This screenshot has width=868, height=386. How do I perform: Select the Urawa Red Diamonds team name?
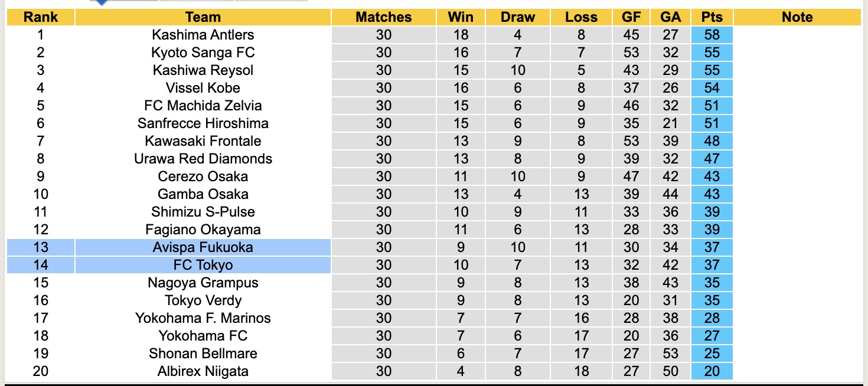tap(203, 159)
